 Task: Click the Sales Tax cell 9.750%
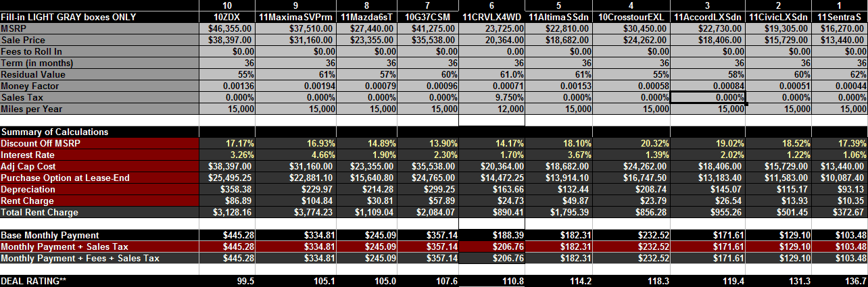492,97
